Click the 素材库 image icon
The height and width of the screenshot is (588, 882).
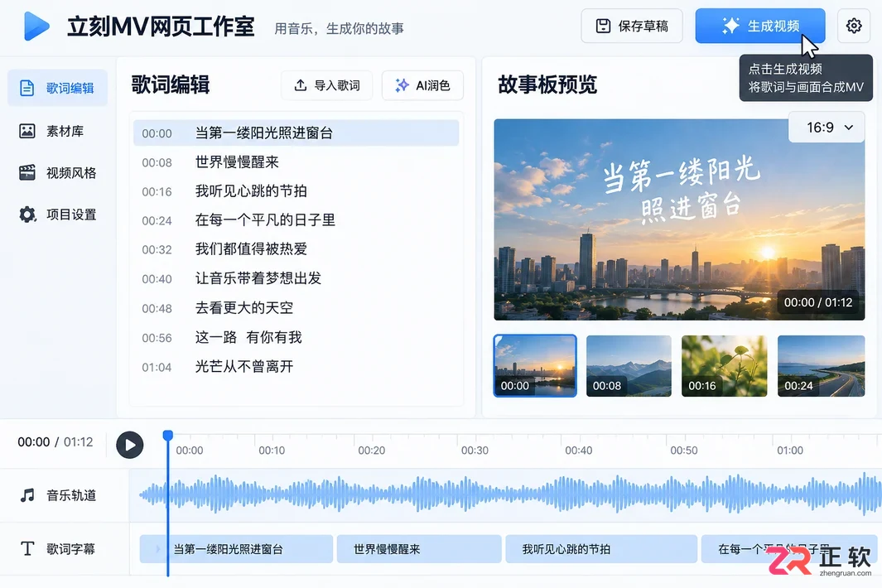pyautogui.click(x=27, y=131)
